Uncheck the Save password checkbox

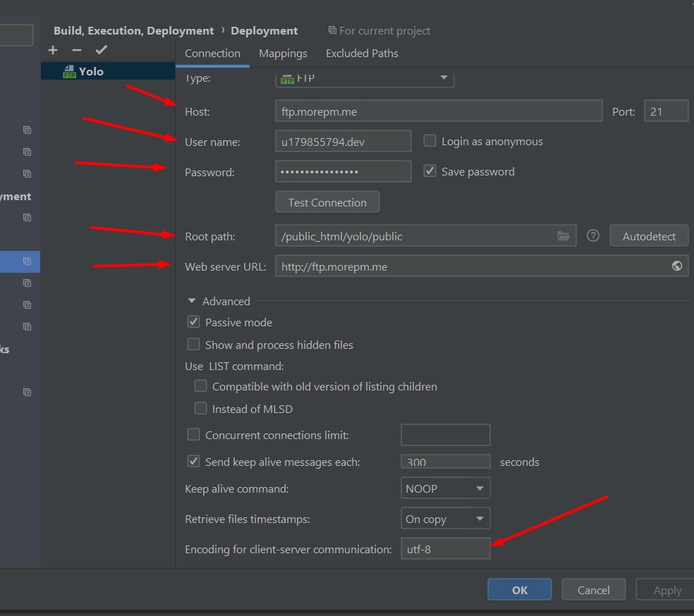[430, 171]
